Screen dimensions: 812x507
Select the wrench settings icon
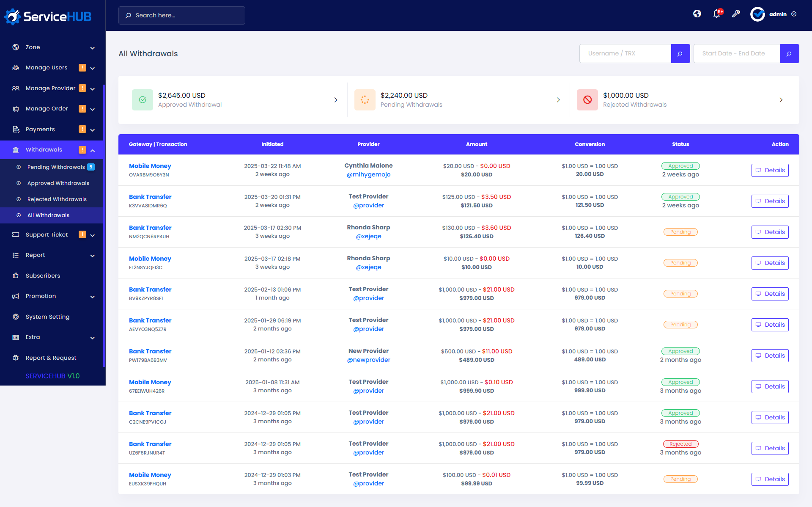[x=736, y=14]
